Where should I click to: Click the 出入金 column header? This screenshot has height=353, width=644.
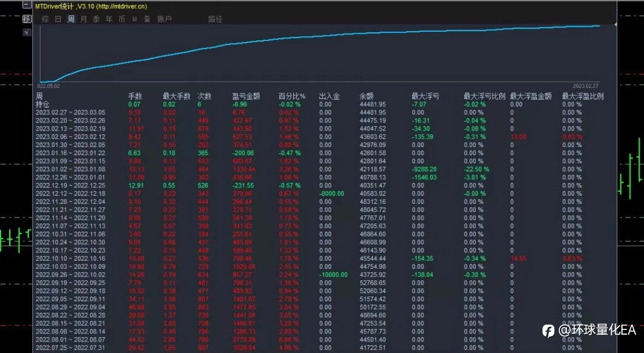[329, 96]
